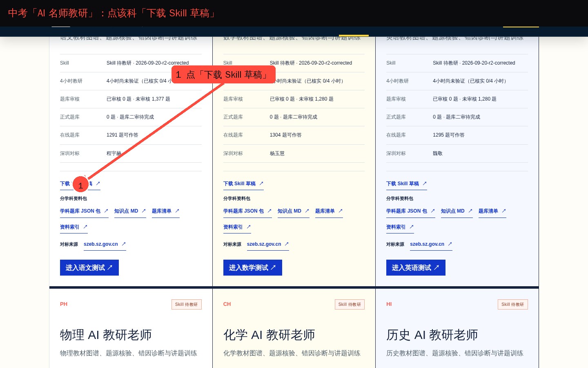Viewport: 588px width, 368px height.
Task: Open English card 资料索引 link
Action: point(400,227)
